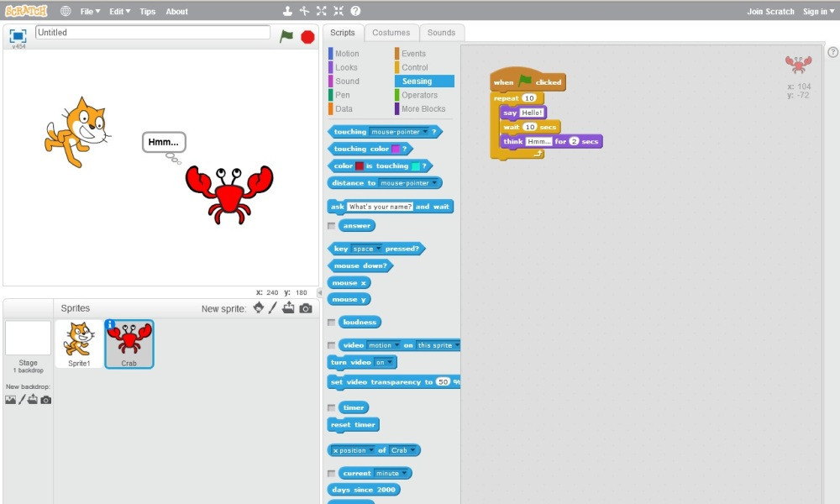Click the reset timer block

[x=353, y=425]
